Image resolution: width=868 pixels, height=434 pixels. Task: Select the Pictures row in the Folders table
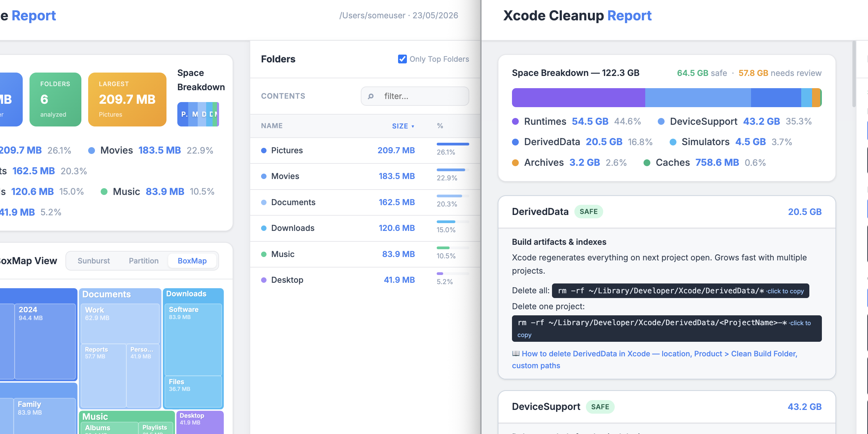pos(365,151)
